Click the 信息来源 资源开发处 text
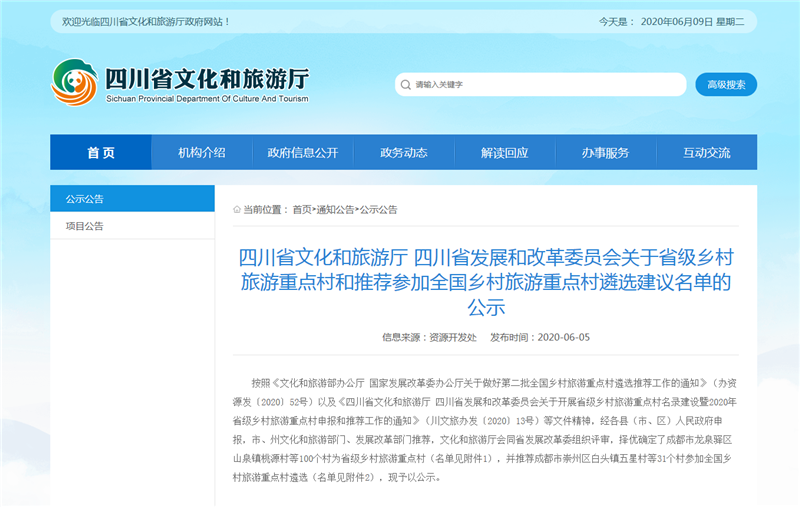 tap(429, 337)
